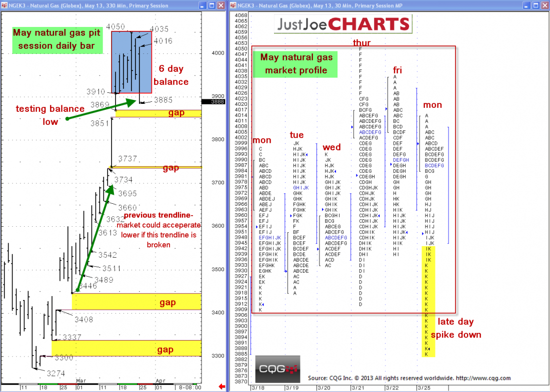The height and width of the screenshot is (392, 550).
Task: Click the CQG logo
Action: tap(277, 369)
